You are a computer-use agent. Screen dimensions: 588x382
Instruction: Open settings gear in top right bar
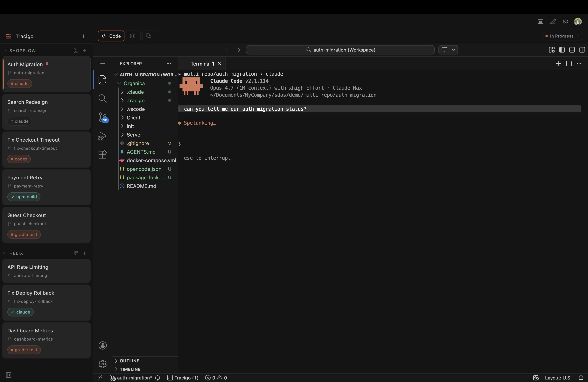[565, 22]
